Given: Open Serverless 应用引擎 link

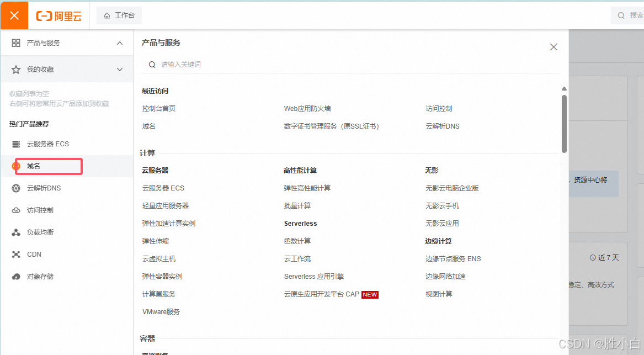Looking at the screenshot, I should [314, 277].
